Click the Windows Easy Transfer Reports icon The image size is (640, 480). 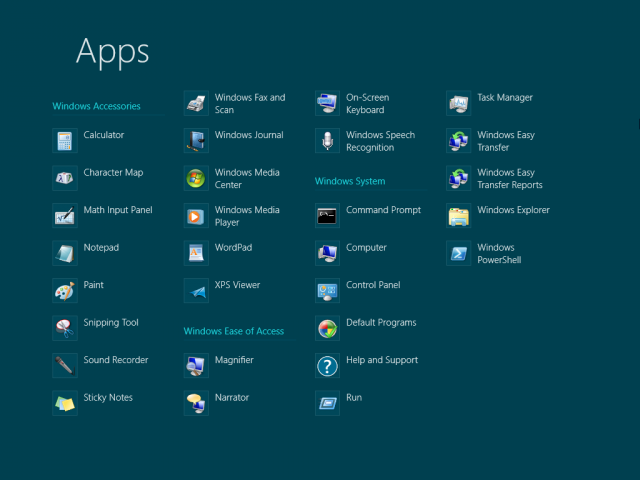click(459, 178)
